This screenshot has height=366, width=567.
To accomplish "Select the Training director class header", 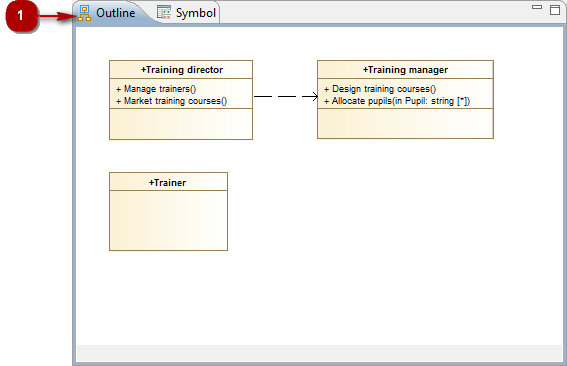I will point(181,69).
